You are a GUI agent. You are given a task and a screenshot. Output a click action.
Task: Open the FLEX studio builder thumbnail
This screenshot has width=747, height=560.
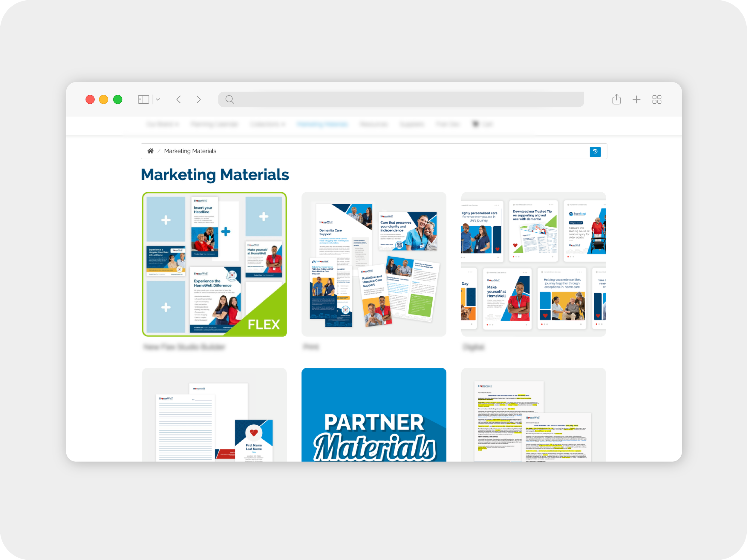pyautogui.click(x=215, y=264)
